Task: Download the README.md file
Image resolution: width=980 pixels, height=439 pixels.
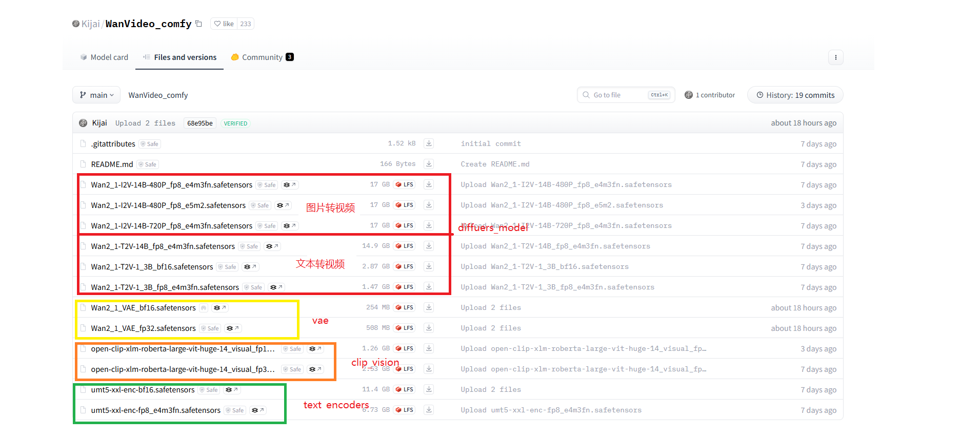Action: (x=429, y=164)
